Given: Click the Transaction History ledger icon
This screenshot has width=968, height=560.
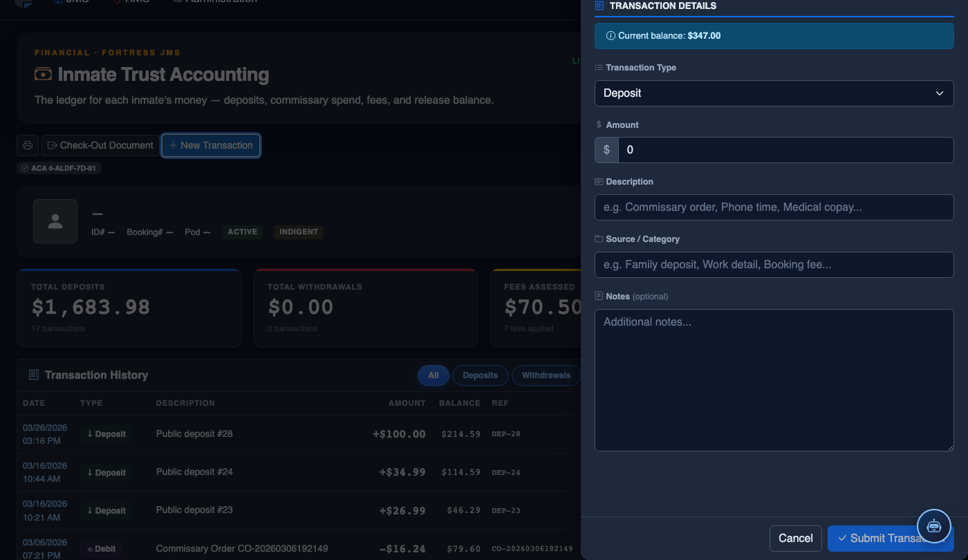Looking at the screenshot, I should tap(34, 375).
